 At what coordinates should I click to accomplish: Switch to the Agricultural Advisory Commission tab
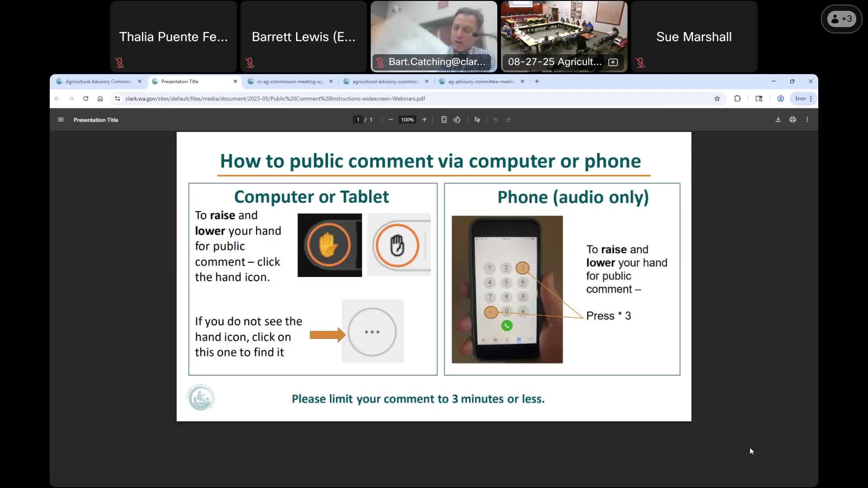[x=98, y=82]
